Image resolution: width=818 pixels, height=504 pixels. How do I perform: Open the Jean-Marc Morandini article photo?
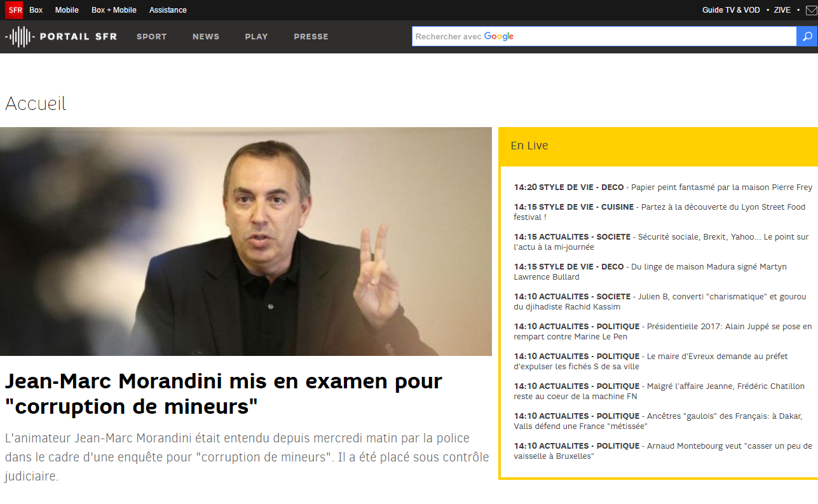coord(246,242)
